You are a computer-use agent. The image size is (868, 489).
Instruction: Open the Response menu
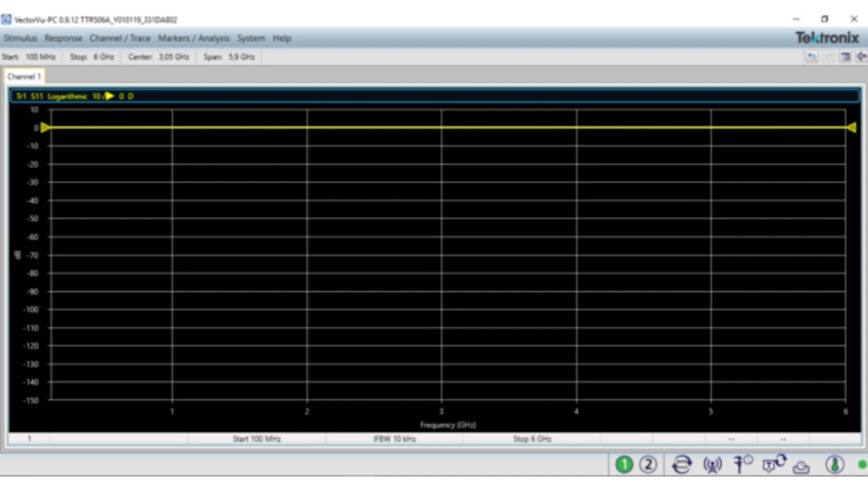pos(63,38)
